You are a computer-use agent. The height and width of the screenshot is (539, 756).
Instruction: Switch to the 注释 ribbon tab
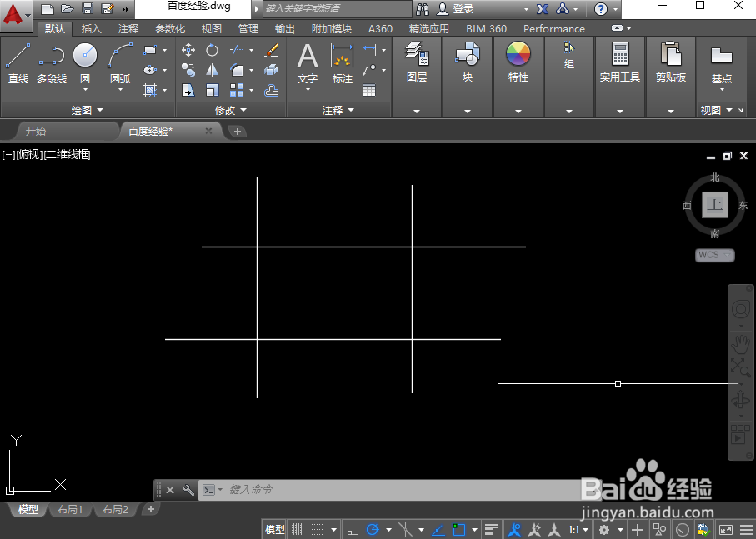pyautogui.click(x=128, y=29)
